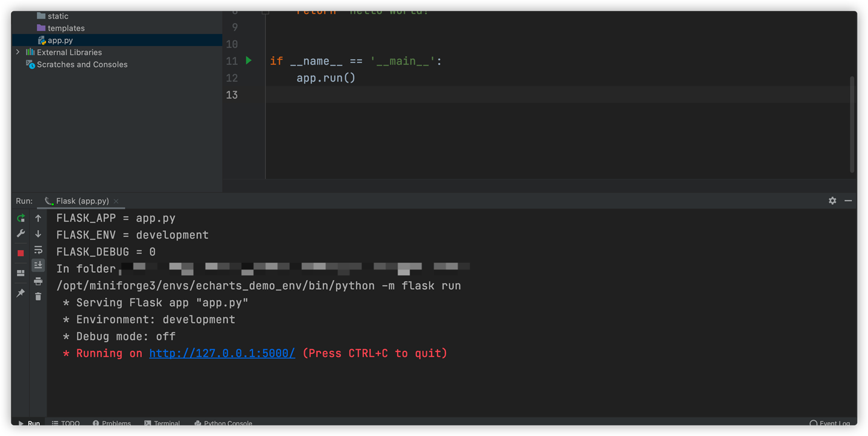The width and height of the screenshot is (868, 436).
Task: Click the python -m flask run command line
Action: pos(258,286)
